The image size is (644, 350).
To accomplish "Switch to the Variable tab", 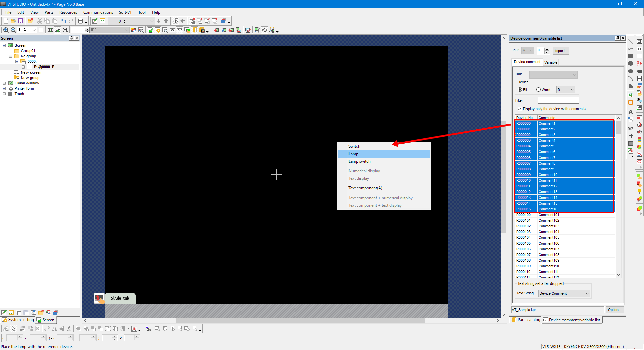I will click(x=551, y=62).
